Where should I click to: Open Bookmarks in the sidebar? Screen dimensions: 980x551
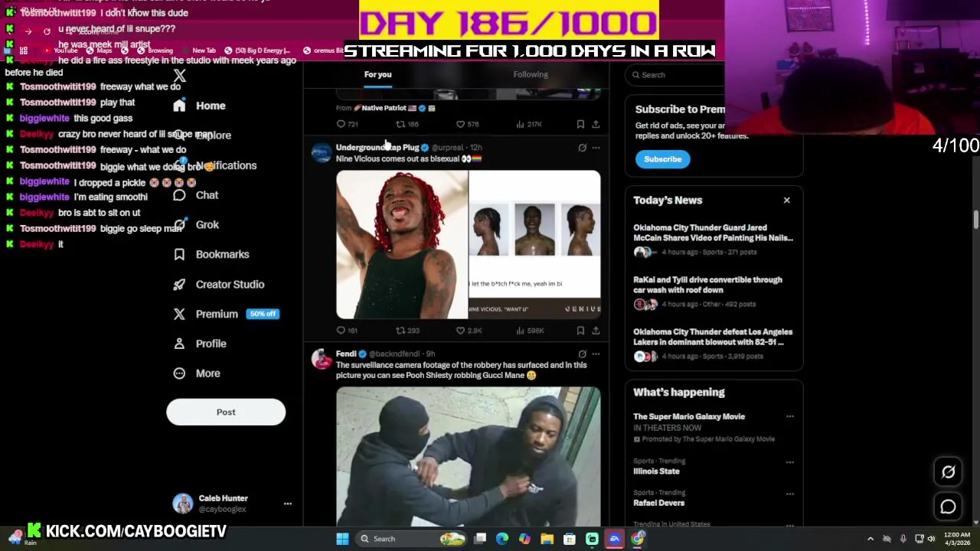pos(211,254)
